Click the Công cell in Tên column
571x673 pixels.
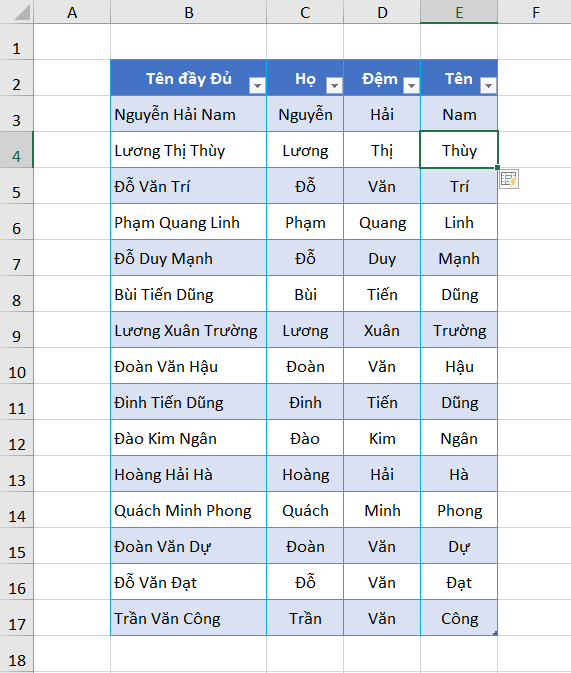pos(459,618)
